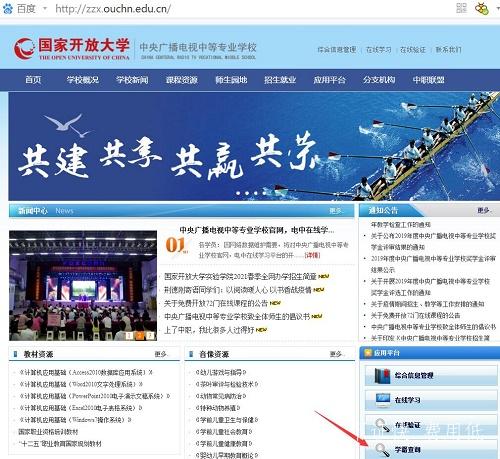The width and height of the screenshot is (500, 459).
Task: Select slide number 3 on news photo
Action: pos(151,335)
